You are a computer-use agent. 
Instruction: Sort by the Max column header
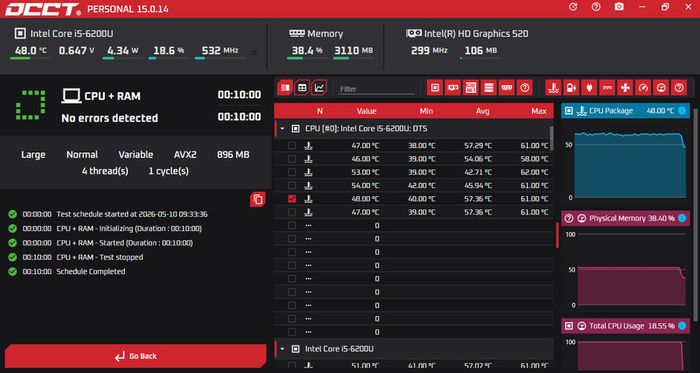pos(539,111)
